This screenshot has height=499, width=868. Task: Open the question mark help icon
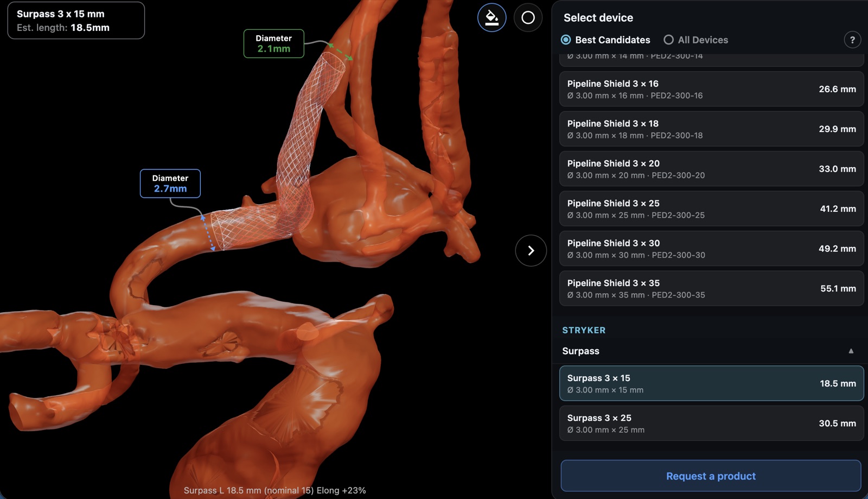tap(852, 40)
